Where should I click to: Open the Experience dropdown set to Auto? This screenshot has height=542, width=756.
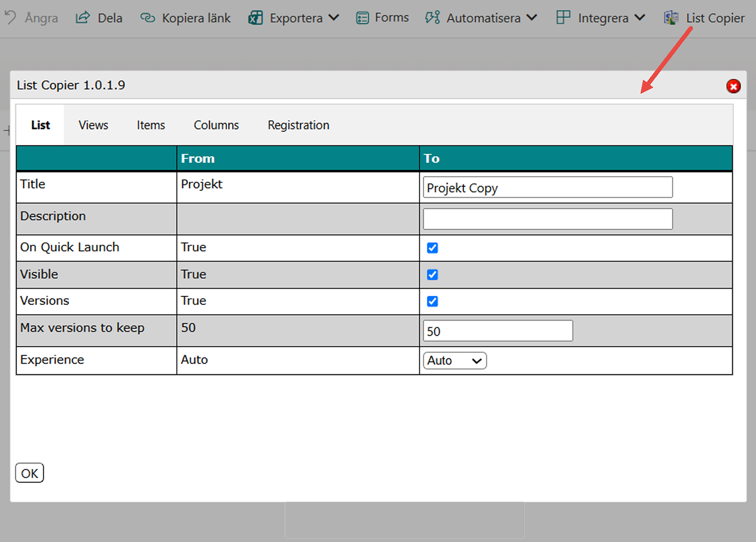coord(454,360)
